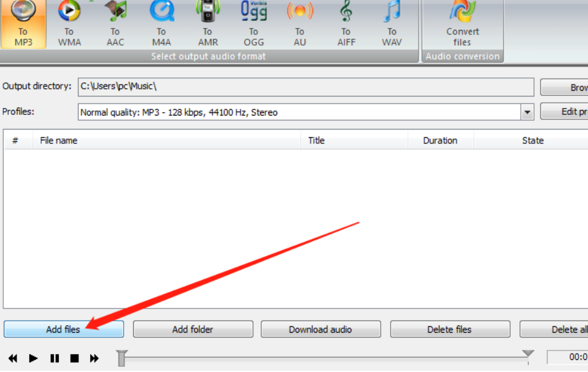This screenshot has width=588, height=372.
Task: Browse for an output directory
Action: tap(564, 88)
